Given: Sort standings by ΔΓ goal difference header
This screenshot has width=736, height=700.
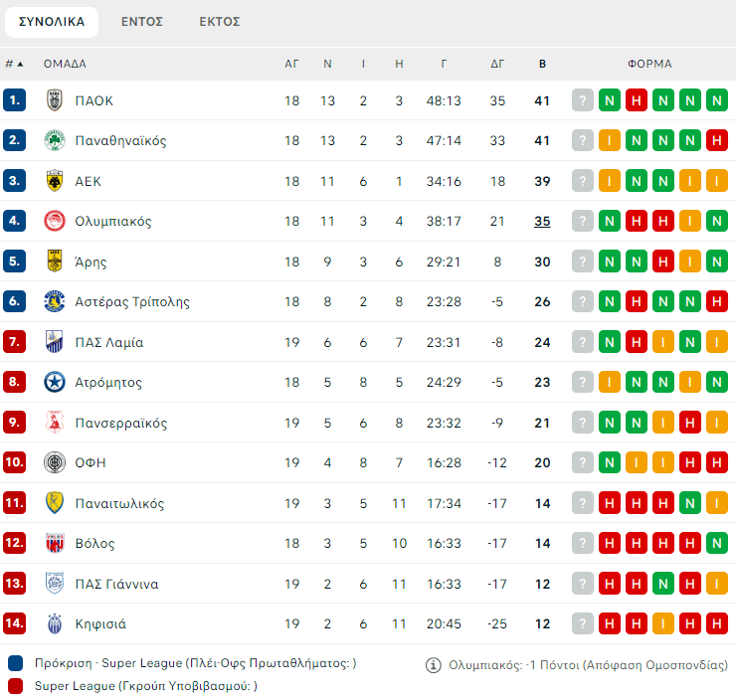Looking at the screenshot, I should (x=498, y=64).
